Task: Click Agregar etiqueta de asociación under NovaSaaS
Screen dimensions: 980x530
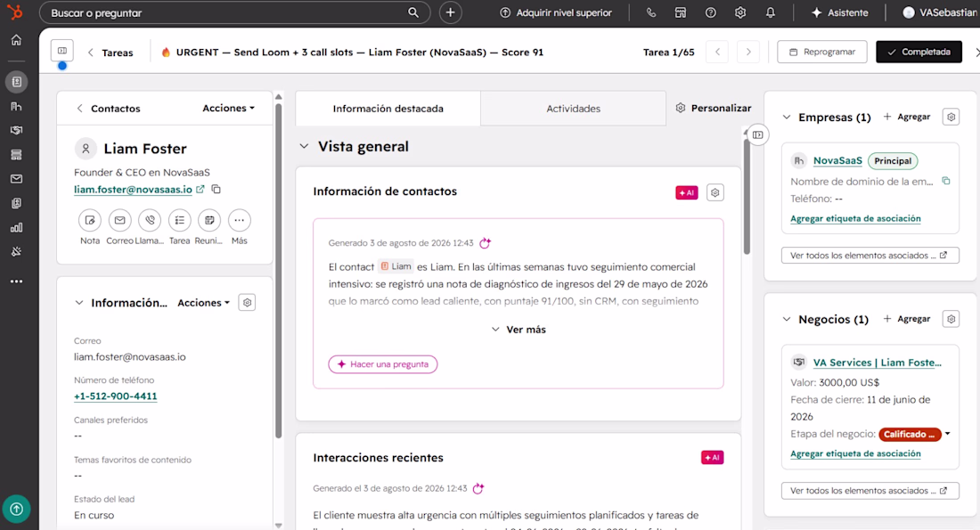Action: point(855,218)
